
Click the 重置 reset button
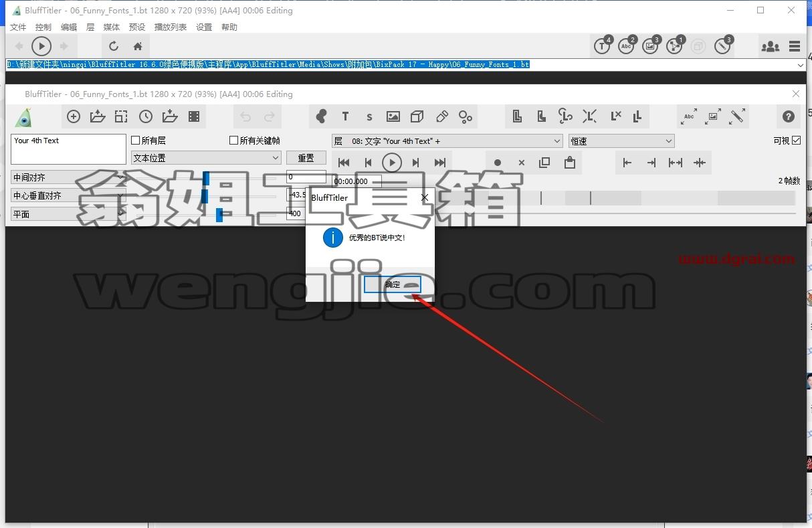306,158
